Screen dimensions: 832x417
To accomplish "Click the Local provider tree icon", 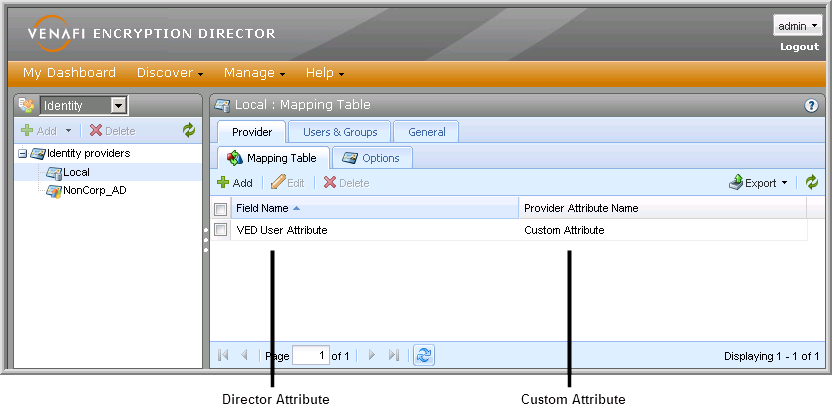I will click(54, 173).
